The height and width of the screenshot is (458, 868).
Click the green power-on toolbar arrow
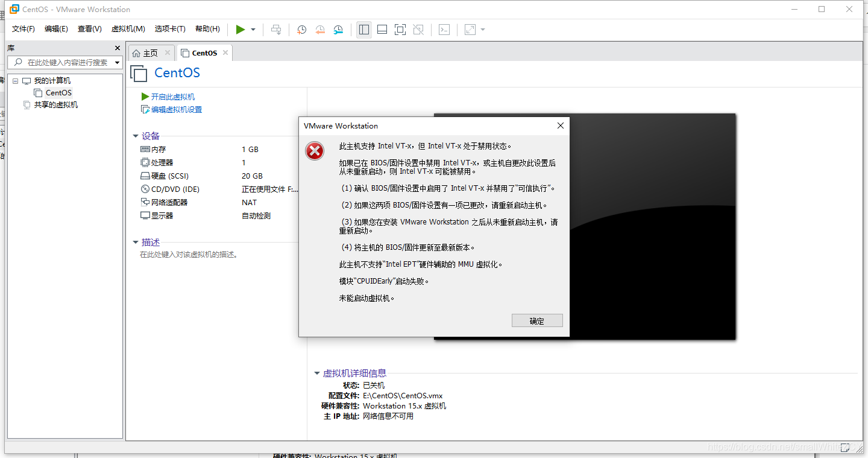click(241, 30)
